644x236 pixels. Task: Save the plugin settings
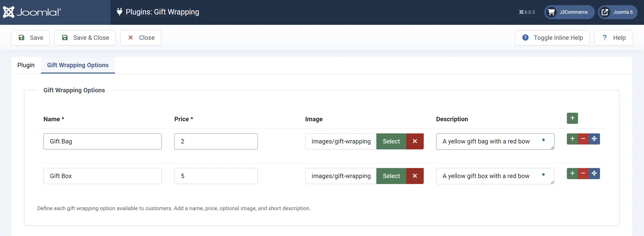coord(30,38)
